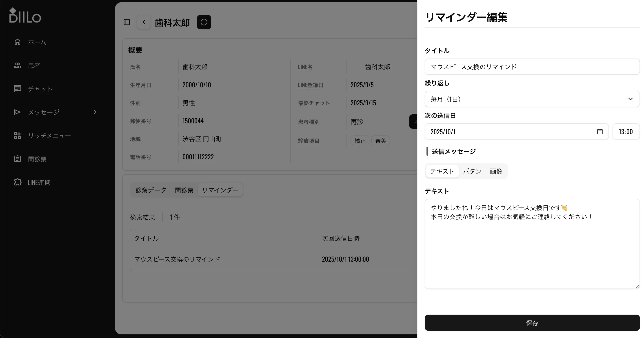
Task: Click the back arrow near 歯科太郎
Action: (x=144, y=22)
